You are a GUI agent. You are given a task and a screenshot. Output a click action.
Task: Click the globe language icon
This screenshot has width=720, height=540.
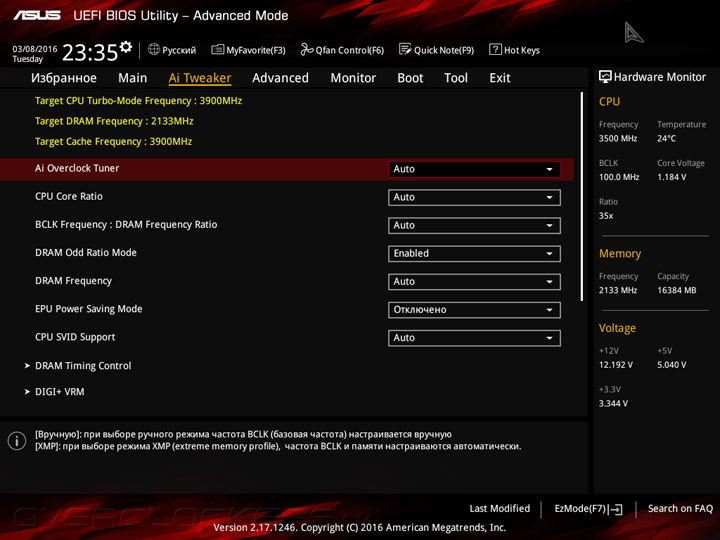154,49
